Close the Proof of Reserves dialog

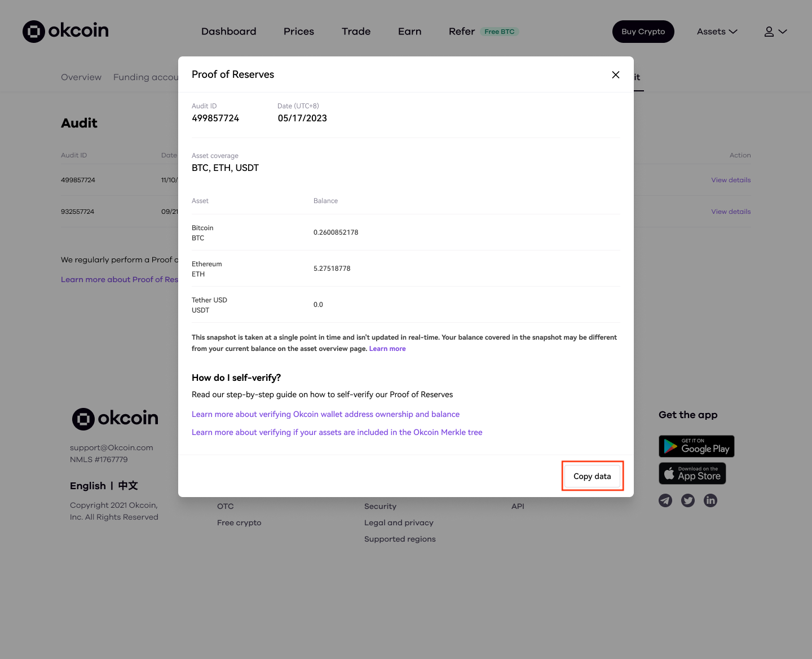click(x=616, y=74)
